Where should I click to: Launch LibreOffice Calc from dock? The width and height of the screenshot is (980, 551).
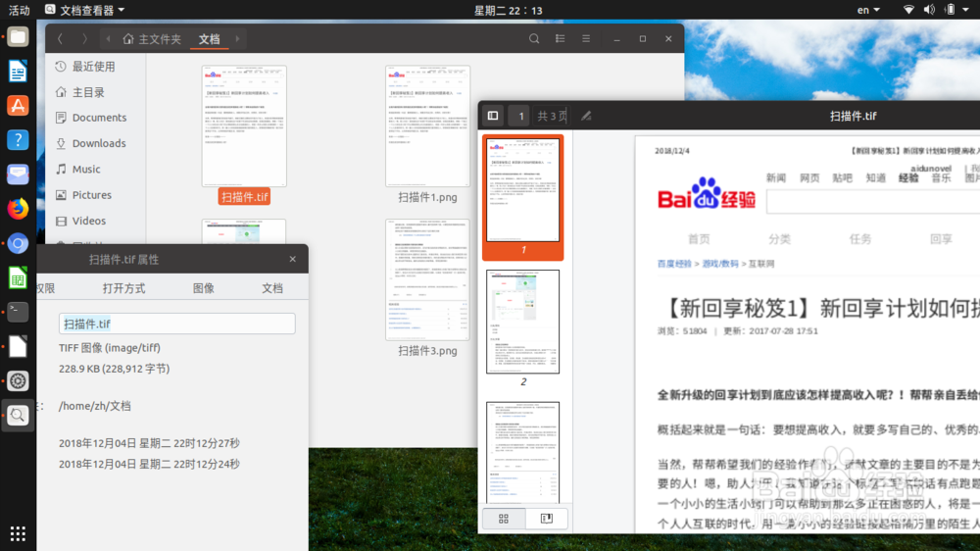18,277
